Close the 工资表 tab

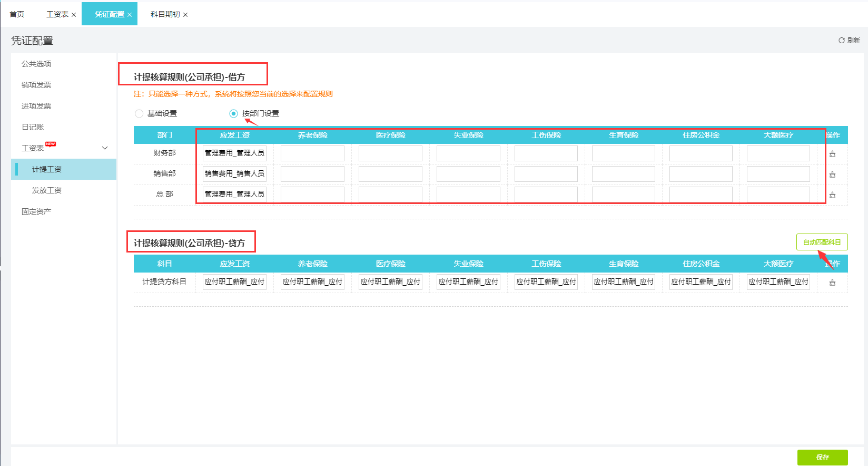[x=74, y=15]
